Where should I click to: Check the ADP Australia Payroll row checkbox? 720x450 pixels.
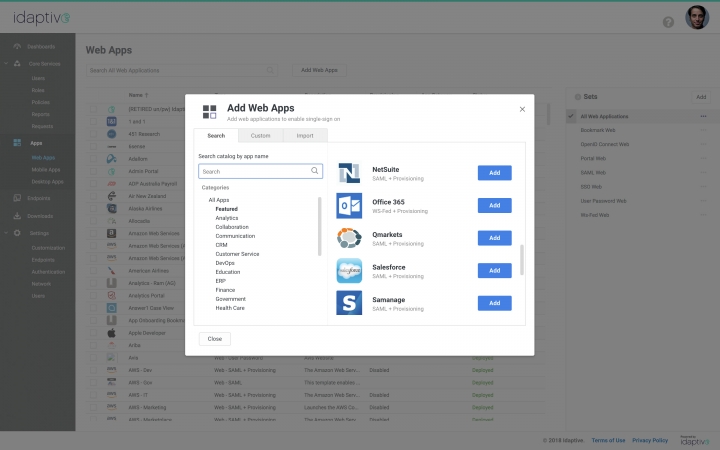click(x=93, y=184)
